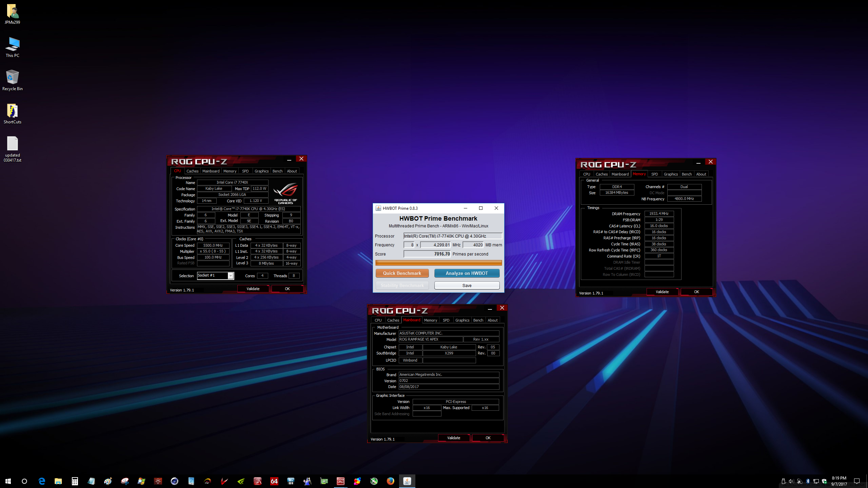The height and width of the screenshot is (488, 868).
Task: Open the Paint palette icon in taskbar
Action: pyautogui.click(x=108, y=481)
